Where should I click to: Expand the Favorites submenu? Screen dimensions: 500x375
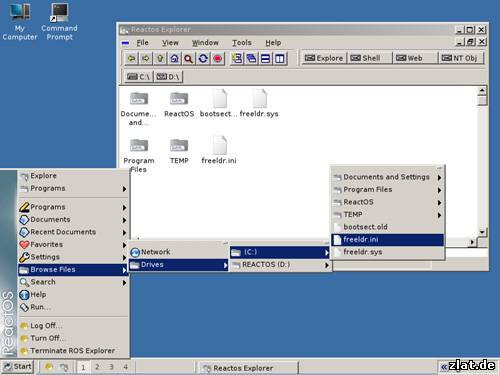tap(73, 245)
